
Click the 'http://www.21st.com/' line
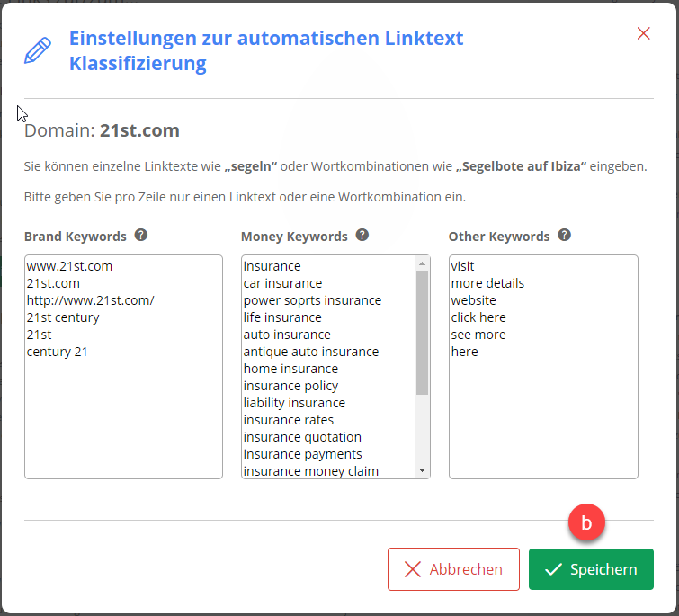pyautogui.click(x=90, y=300)
